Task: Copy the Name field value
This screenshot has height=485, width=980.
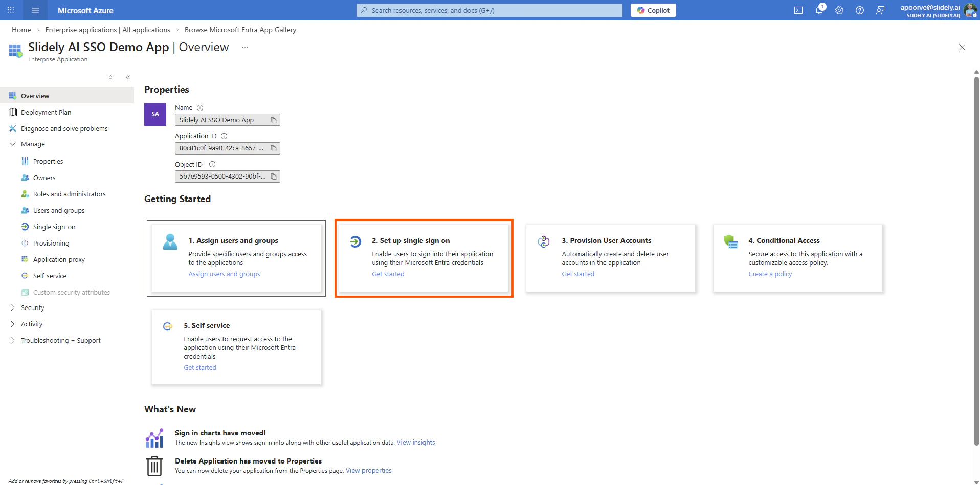Action: [274, 120]
